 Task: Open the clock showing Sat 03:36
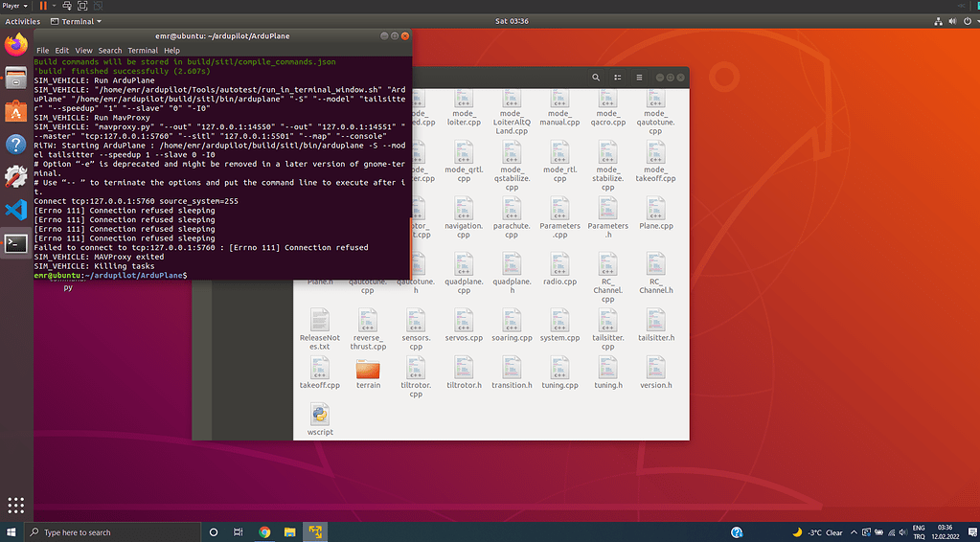513,21
